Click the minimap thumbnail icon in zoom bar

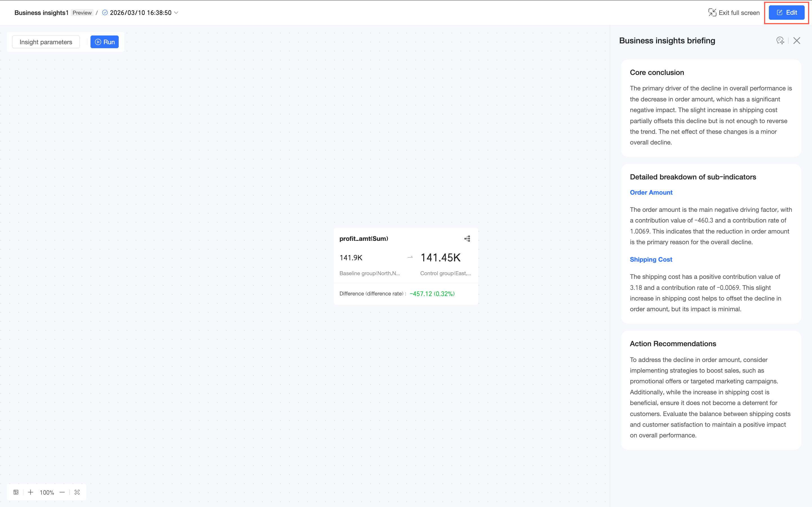16,492
